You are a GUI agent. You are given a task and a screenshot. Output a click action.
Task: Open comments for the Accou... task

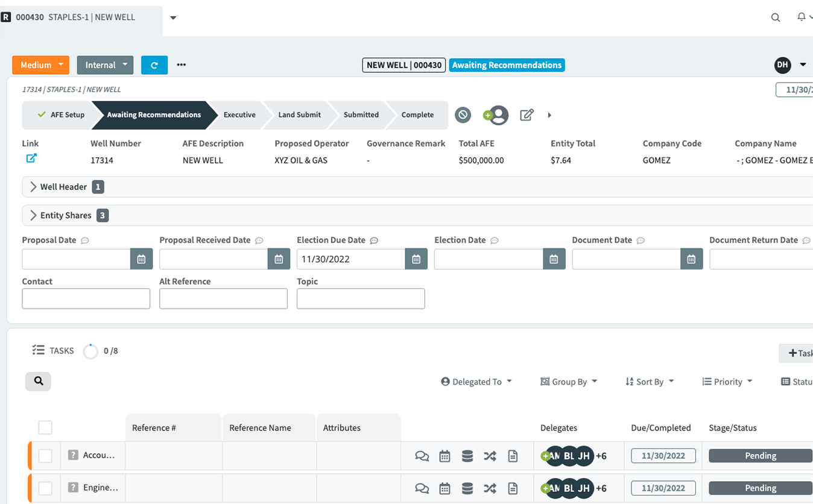point(422,456)
